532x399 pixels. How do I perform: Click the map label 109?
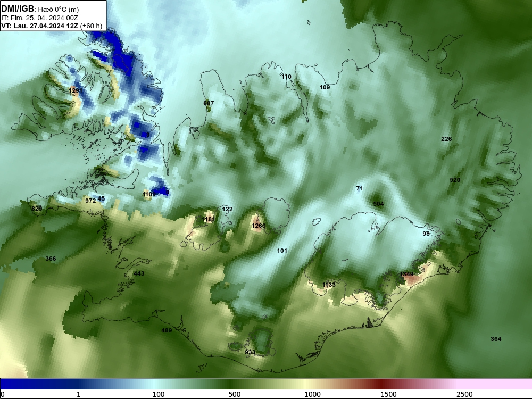click(x=325, y=87)
